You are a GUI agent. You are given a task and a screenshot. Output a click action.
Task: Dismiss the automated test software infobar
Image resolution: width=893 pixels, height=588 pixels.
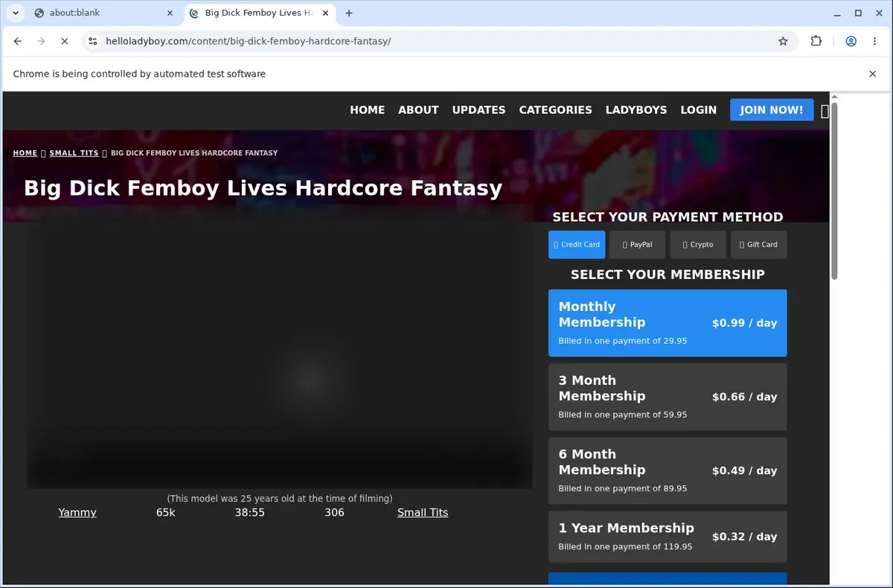(x=873, y=74)
